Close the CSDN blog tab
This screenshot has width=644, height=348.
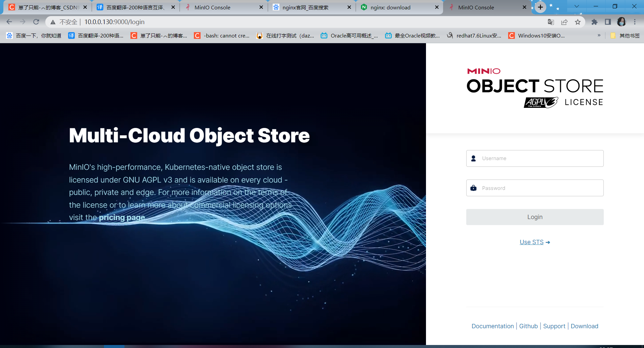pos(85,7)
